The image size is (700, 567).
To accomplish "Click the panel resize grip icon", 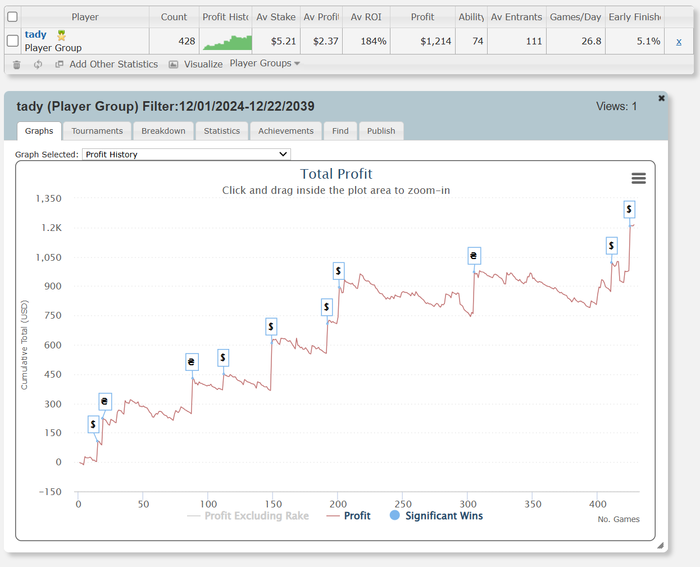I will click(x=660, y=545).
